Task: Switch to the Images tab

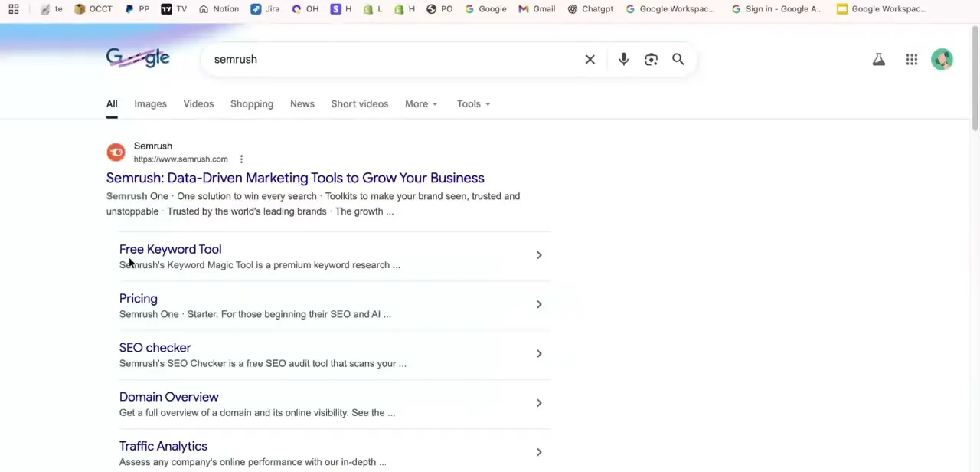Action: tap(150, 103)
